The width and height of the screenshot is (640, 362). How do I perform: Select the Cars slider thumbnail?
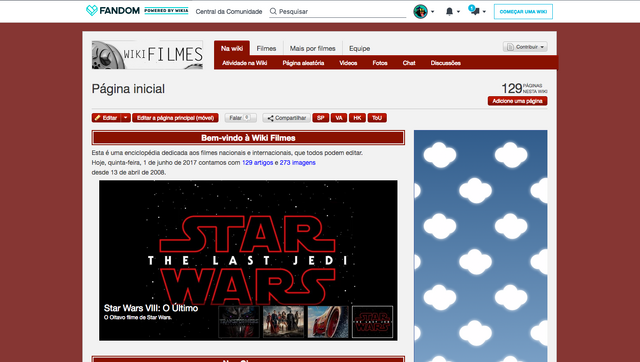click(x=328, y=322)
